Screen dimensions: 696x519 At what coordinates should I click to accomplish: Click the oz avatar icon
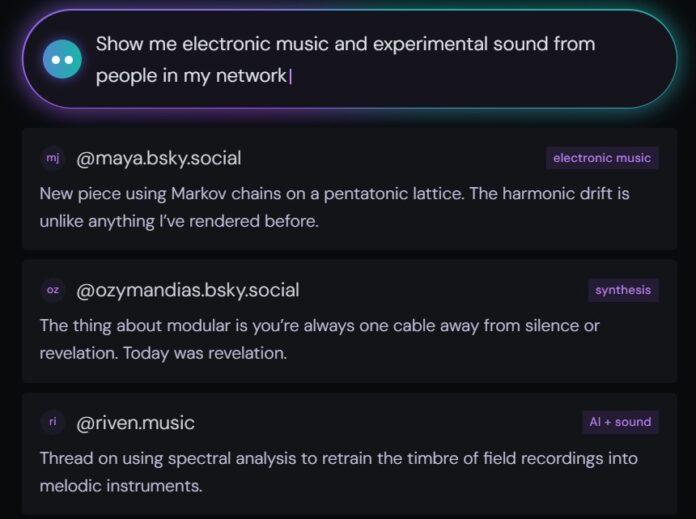[x=53, y=290]
